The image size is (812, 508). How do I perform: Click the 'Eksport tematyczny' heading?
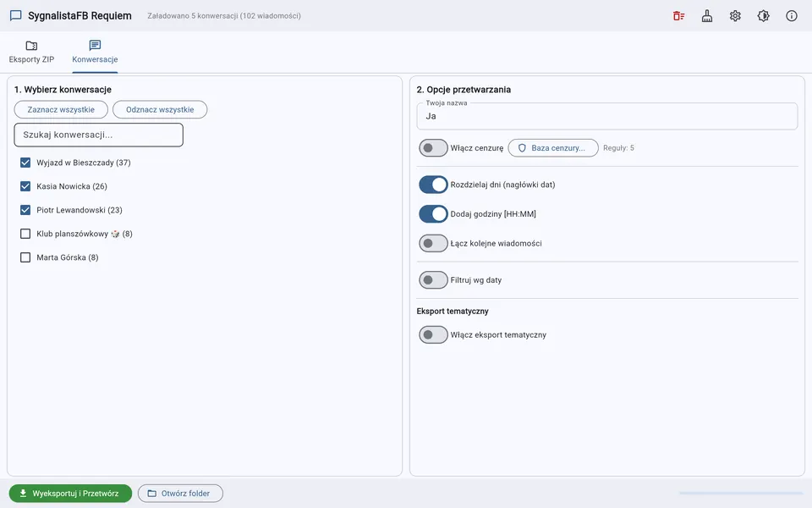pos(453,311)
